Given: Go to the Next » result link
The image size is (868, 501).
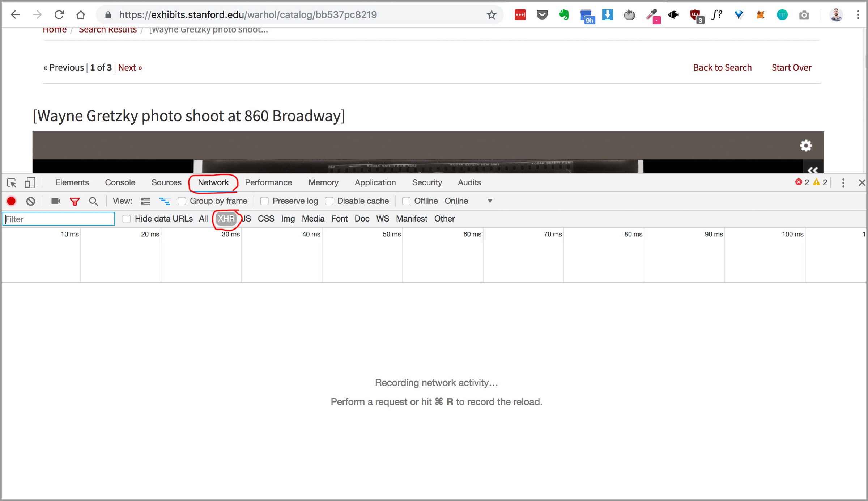Looking at the screenshot, I should [x=130, y=67].
